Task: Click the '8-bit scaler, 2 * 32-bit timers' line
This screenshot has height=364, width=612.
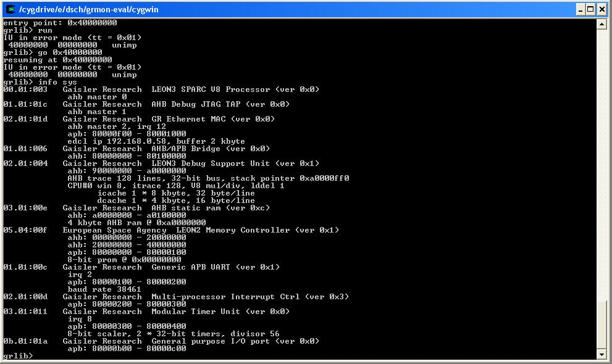Action: click(174, 334)
